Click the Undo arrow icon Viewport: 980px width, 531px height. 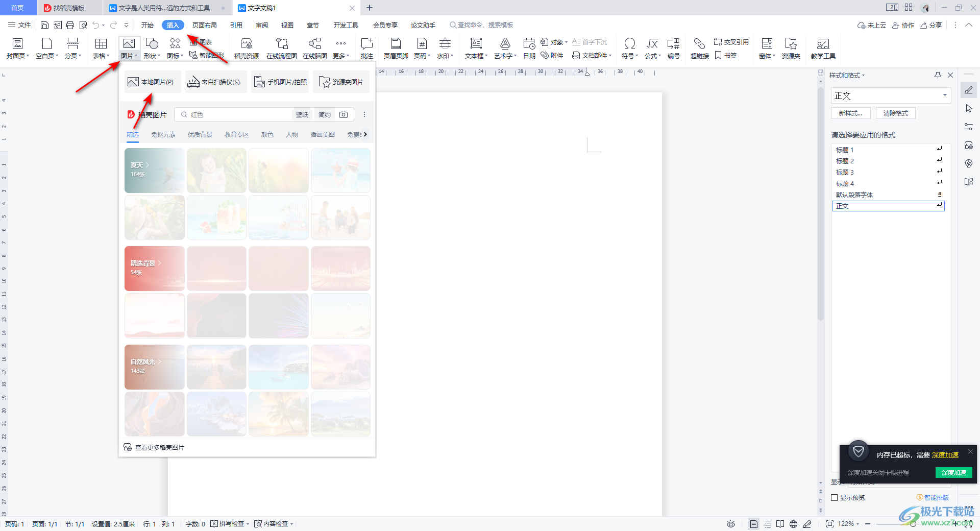click(95, 25)
